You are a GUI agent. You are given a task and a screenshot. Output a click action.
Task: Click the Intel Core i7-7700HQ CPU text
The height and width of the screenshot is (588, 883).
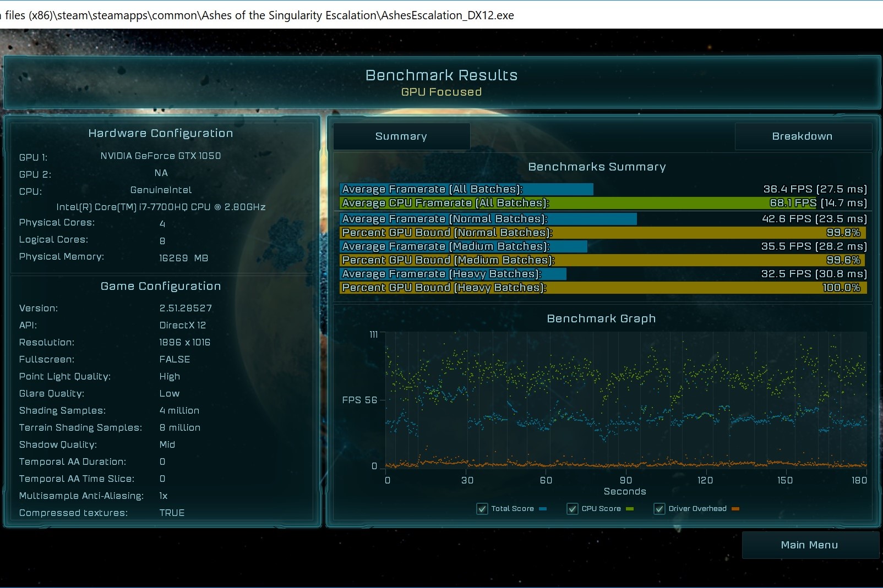point(161,207)
